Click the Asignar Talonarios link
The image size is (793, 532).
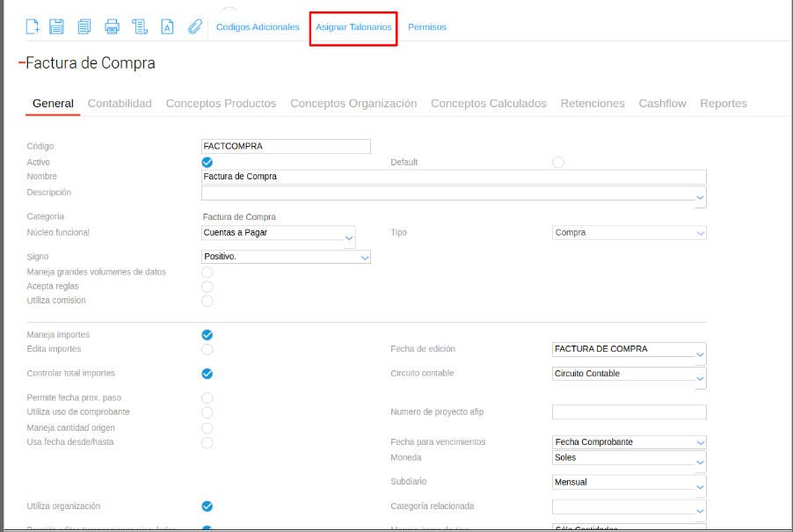(353, 27)
